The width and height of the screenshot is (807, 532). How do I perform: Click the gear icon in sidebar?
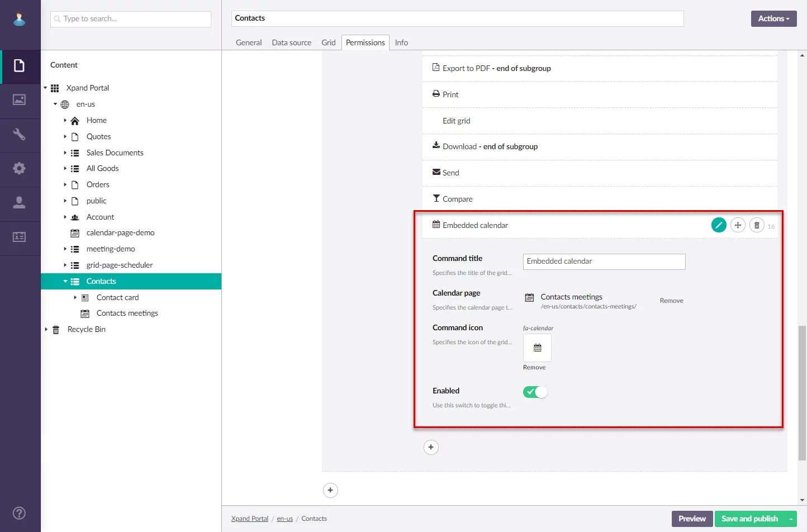19,168
